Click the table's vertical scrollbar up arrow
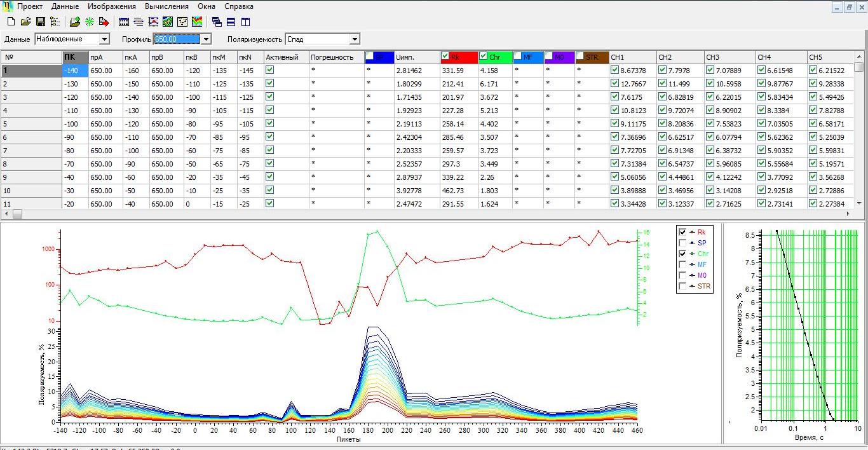 (x=859, y=56)
